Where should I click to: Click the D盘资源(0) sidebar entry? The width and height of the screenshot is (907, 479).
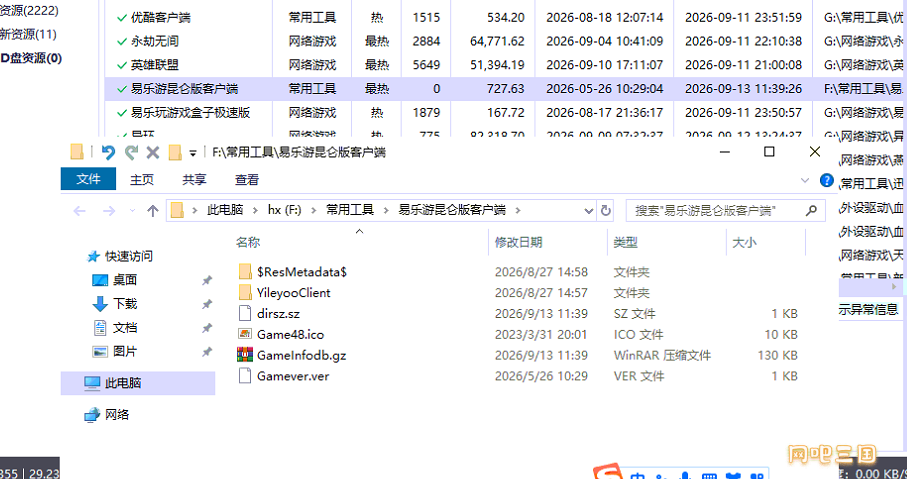(32, 58)
